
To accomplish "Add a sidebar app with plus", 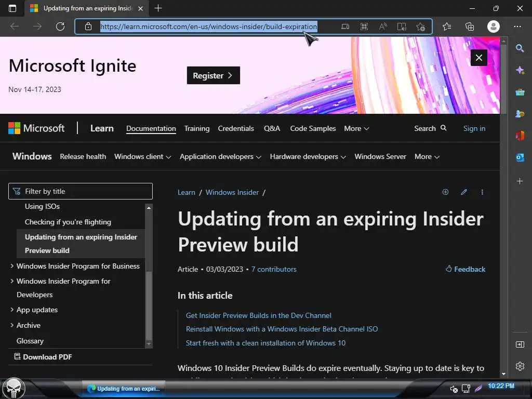I will pyautogui.click(x=520, y=181).
